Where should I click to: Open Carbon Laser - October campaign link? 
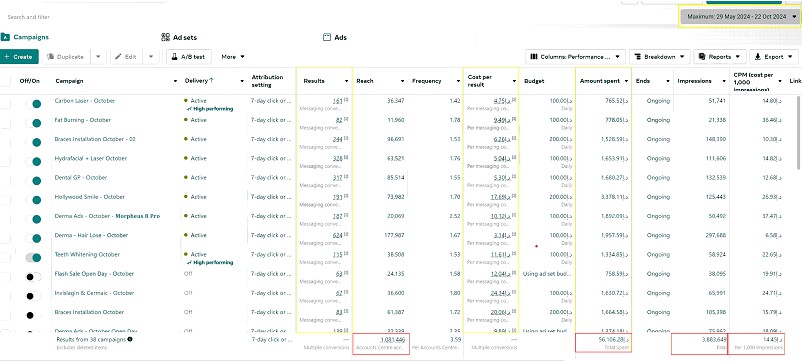point(85,101)
